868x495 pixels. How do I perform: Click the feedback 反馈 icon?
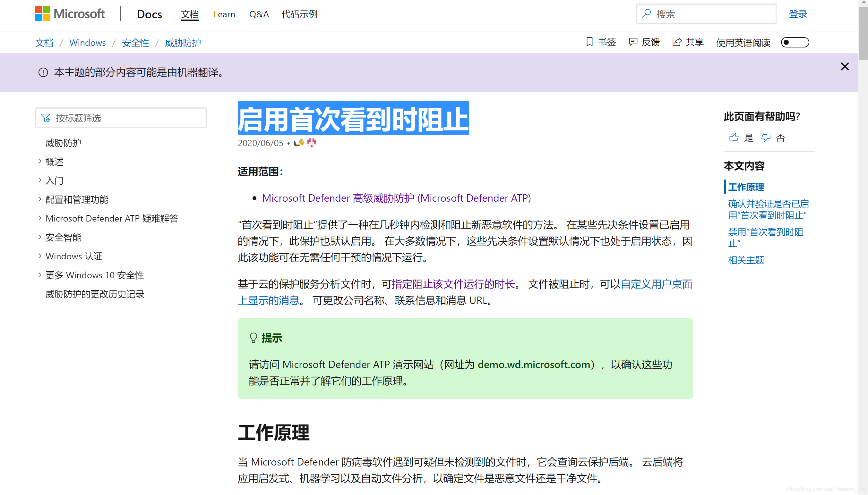[x=633, y=42]
